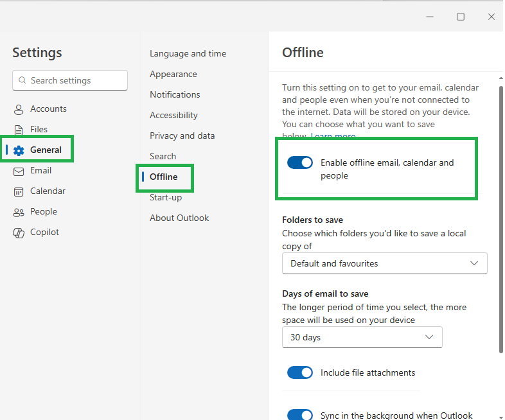Image resolution: width=505 pixels, height=420 pixels.
Task: Expand chevron of 30 days selector
Action: (429, 337)
